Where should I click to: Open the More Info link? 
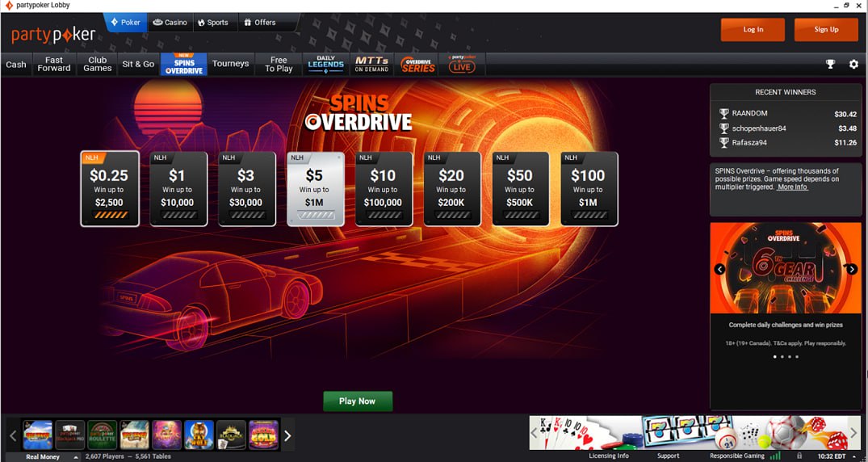click(x=792, y=187)
